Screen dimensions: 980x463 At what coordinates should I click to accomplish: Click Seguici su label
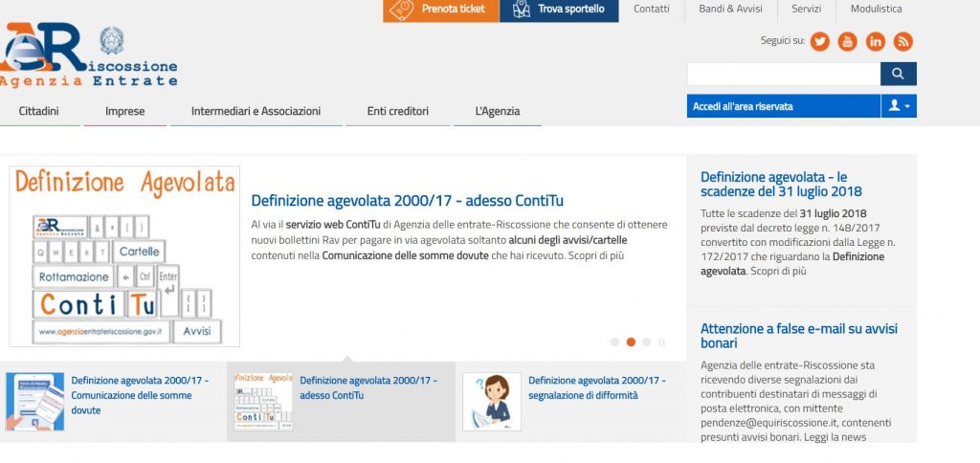(783, 40)
